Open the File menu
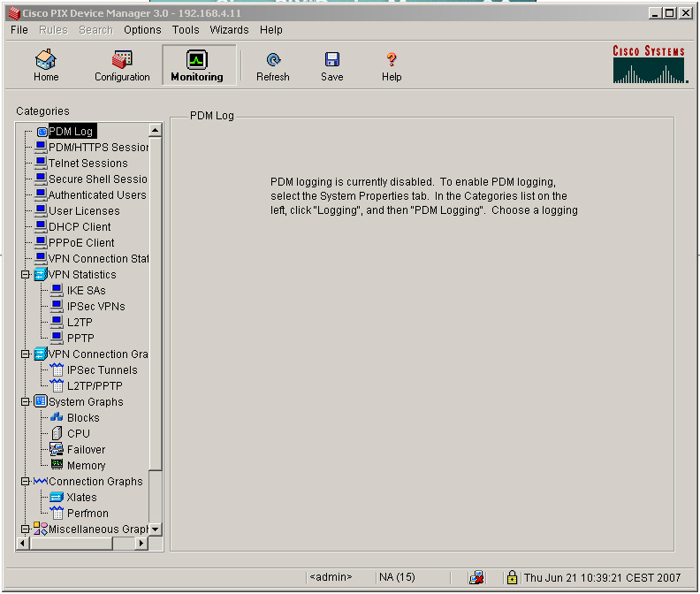The width and height of the screenshot is (700, 594). [19, 30]
